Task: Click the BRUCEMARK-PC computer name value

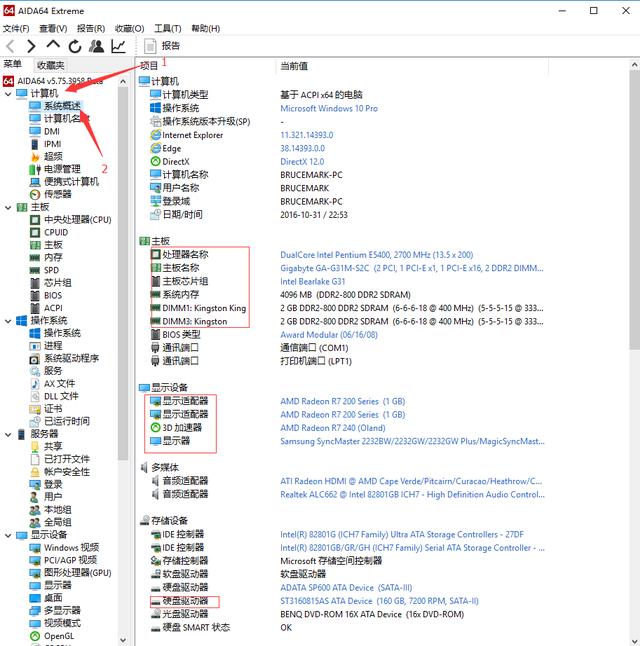Action: (x=311, y=175)
